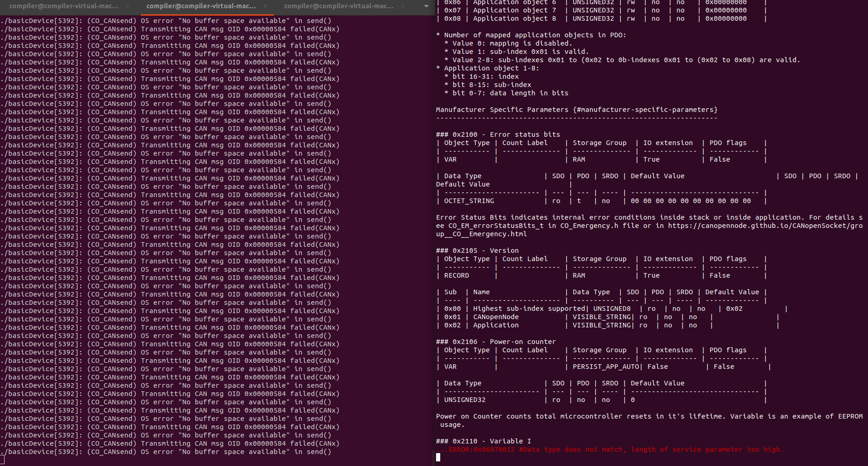Close the second terminal tab
The height and width of the screenshot is (466, 868).
pos(265,6)
